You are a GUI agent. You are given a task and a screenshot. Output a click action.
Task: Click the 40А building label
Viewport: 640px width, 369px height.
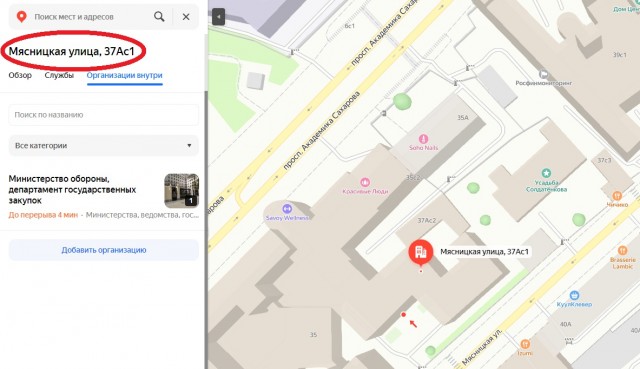coord(566,324)
